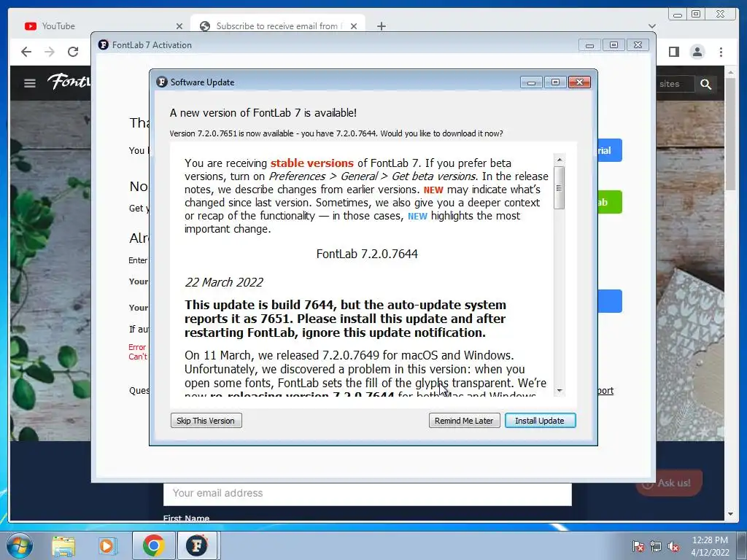Close the FontLab 7 Activation window
This screenshot has width=747, height=560.
click(638, 45)
